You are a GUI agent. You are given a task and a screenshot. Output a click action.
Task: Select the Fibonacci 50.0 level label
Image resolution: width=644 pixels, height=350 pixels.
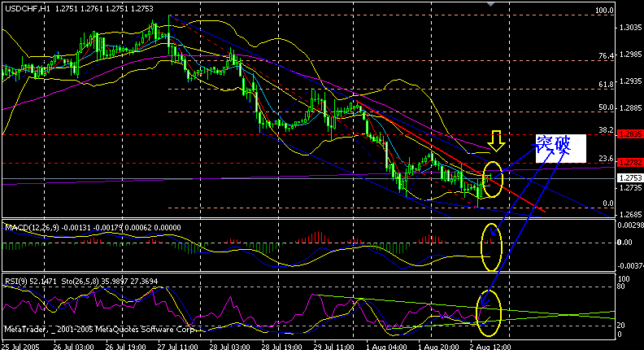click(x=607, y=107)
